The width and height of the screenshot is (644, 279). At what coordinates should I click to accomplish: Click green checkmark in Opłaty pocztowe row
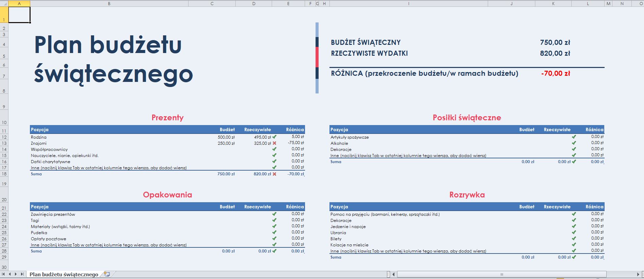point(274,238)
